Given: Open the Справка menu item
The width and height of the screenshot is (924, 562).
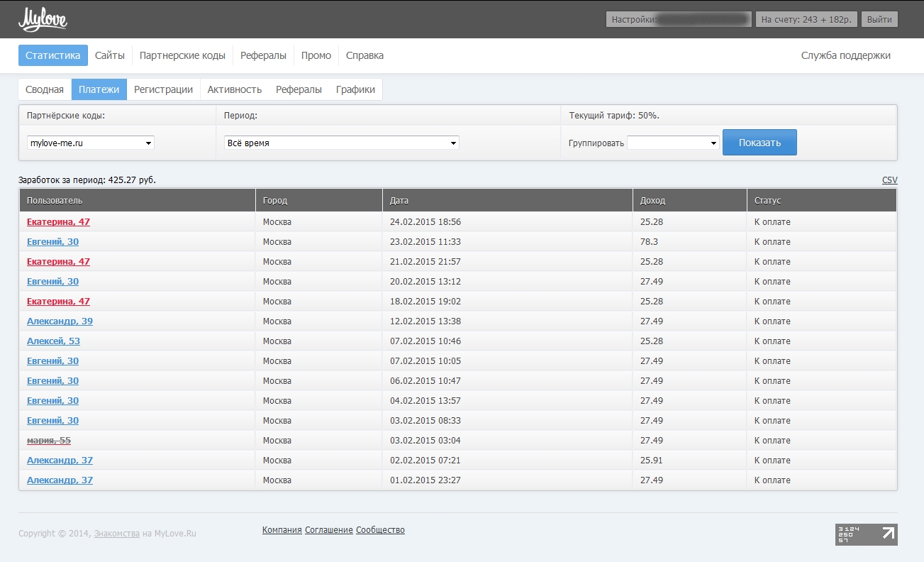Looking at the screenshot, I should (x=364, y=55).
